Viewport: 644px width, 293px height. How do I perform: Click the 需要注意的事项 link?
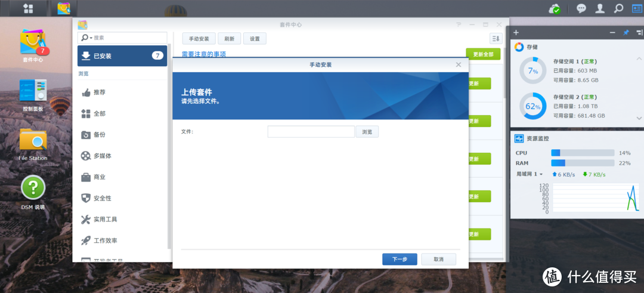(x=204, y=54)
